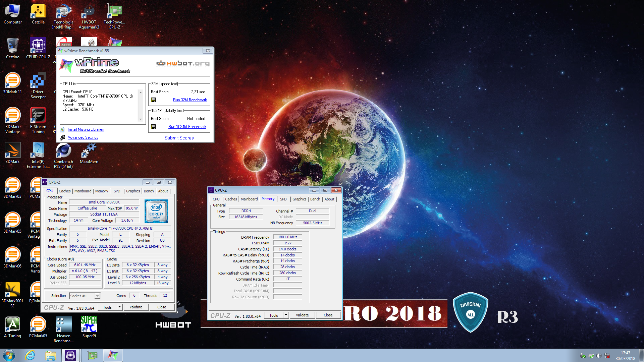Viewport: 644px width, 362px height.
Task: Launch Intel Extreme Tuning shortcut
Action: [x=38, y=156]
